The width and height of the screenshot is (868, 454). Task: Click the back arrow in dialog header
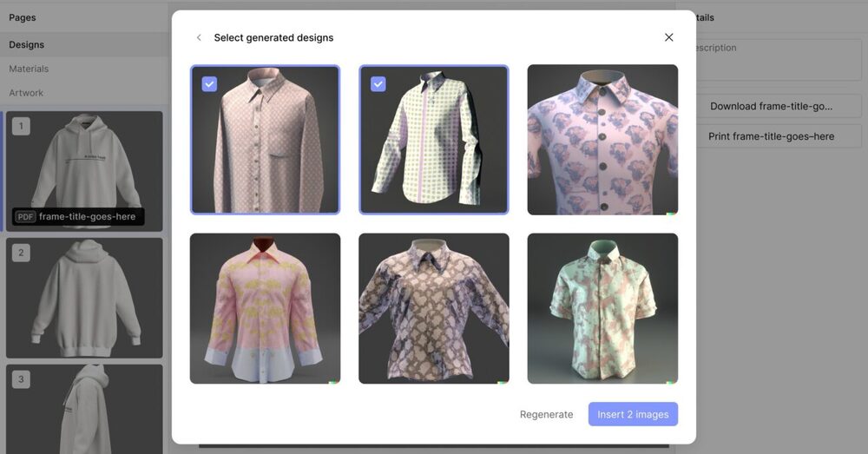(199, 38)
